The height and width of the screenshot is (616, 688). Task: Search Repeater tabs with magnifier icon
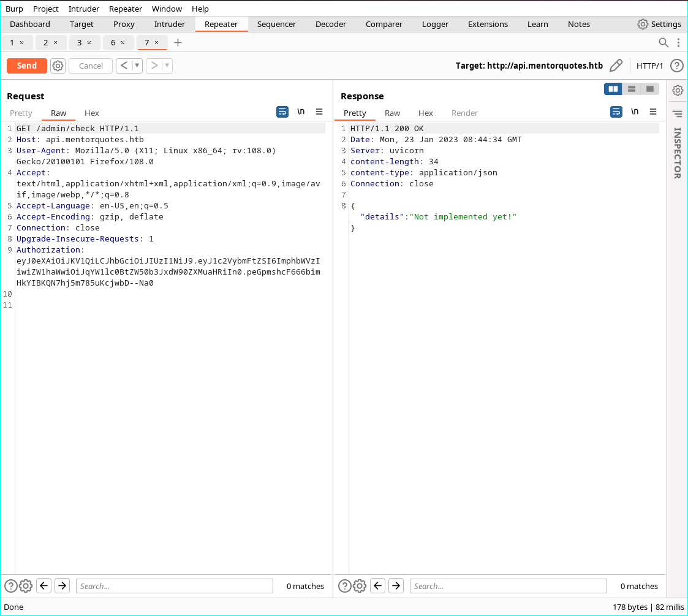[663, 42]
